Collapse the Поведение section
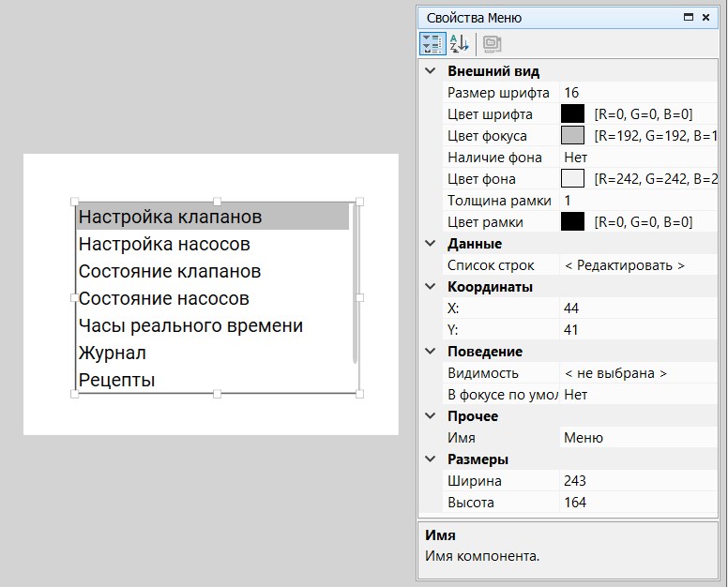The image size is (728, 587). tap(430, 352)
